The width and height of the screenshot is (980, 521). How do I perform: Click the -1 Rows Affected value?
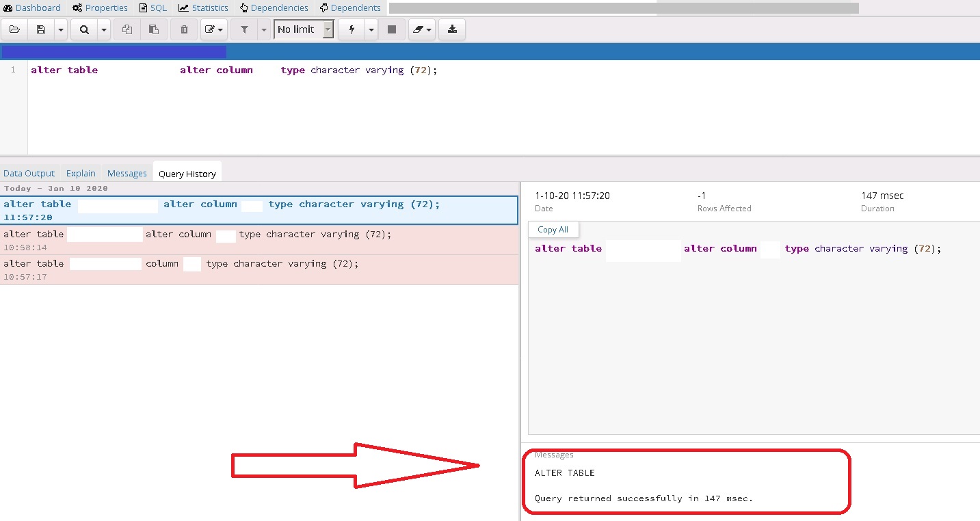702,196
